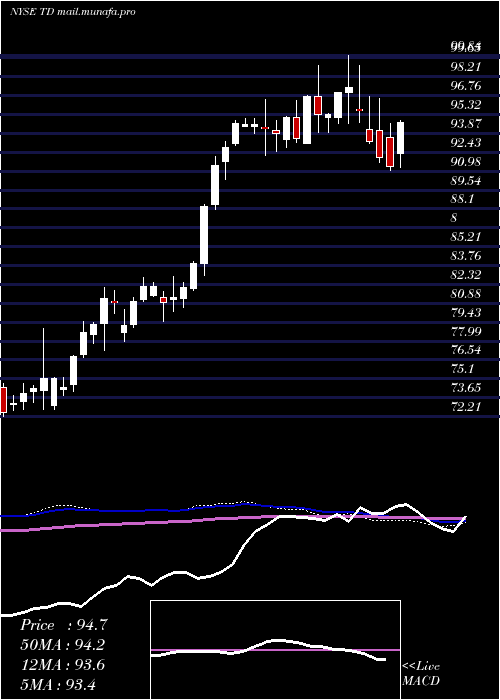Viewport: 500px width, 700px height.
Task: Click the last white candle at chart right
Action: point(400,138)
